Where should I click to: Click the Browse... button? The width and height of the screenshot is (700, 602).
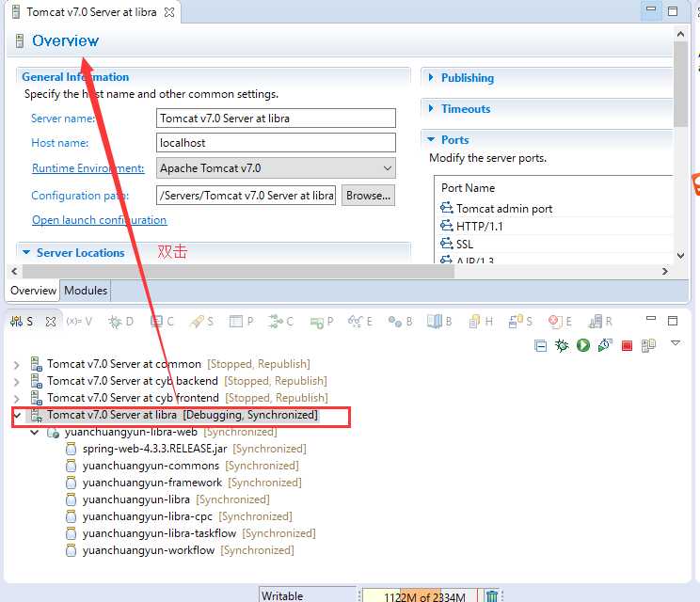point(368,196)
